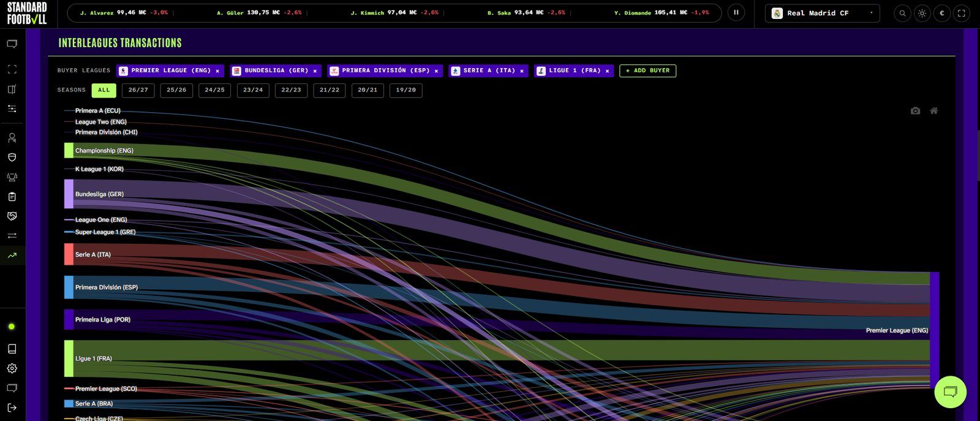980x421 pixels.
Task: Reset chart view with home icon
Action: pyautogui.click(x=934, y=111)
